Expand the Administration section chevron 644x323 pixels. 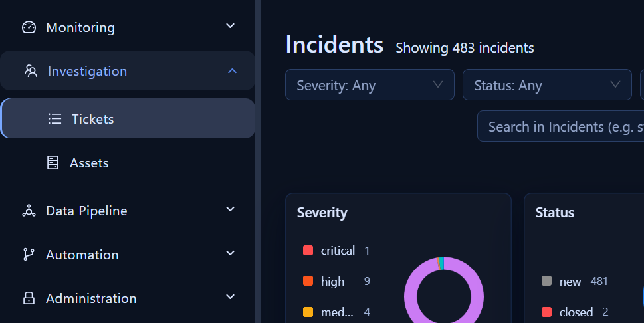(231, 296)
